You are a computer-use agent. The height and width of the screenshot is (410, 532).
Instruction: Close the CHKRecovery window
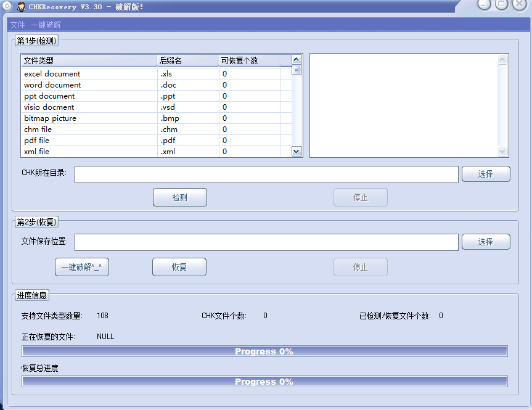click(520, 5)
